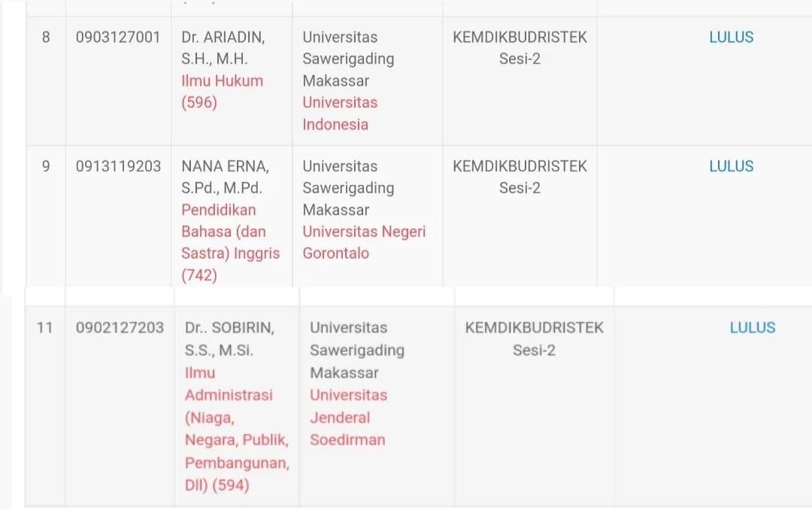
Task: Click KEMDIKBUDRISTEK Sesi-2 in row 8
Action: tap(520, 47)
